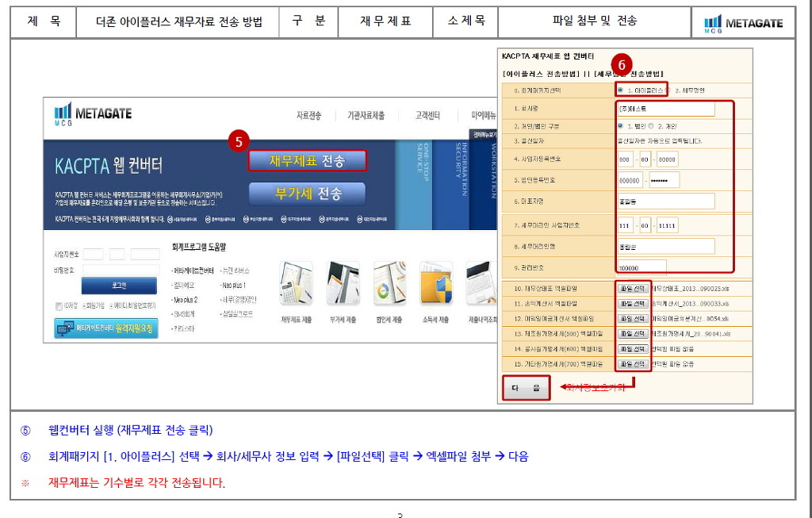Viewport: 812px width, 518px height.
Task: Click the 부가세 제출 icon
Action: coord(343,284)
